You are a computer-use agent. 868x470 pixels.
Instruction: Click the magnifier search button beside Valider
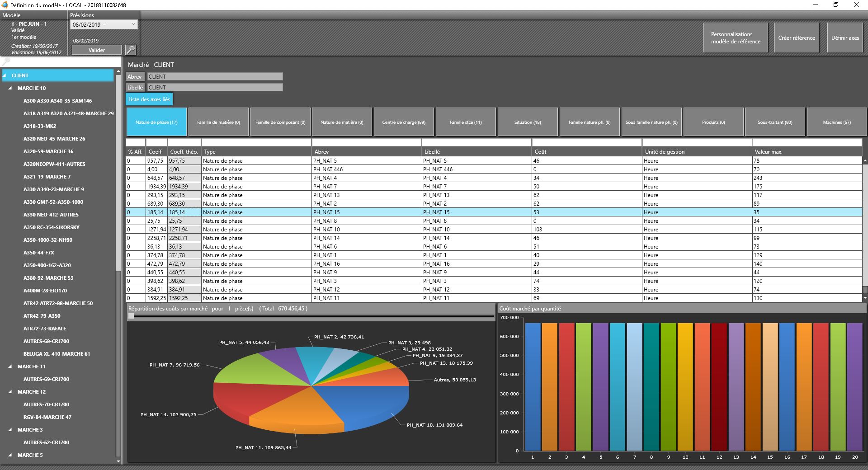click(130, 50)
